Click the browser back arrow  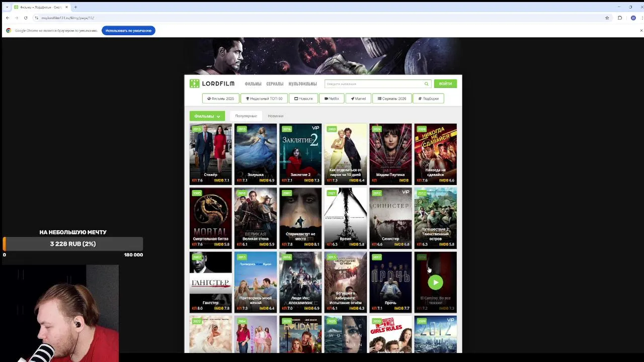(8, 18)
